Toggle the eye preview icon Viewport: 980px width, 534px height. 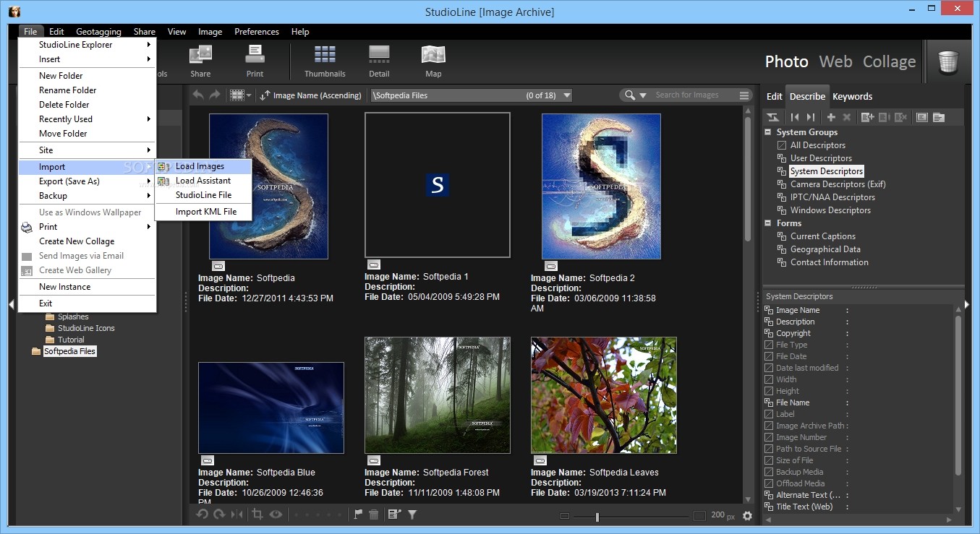click(276, 514)
